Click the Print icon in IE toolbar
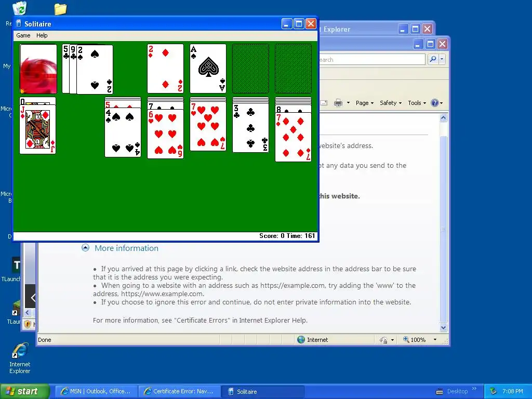Screen dimensions: 532x399 click(x=338, y=103)
